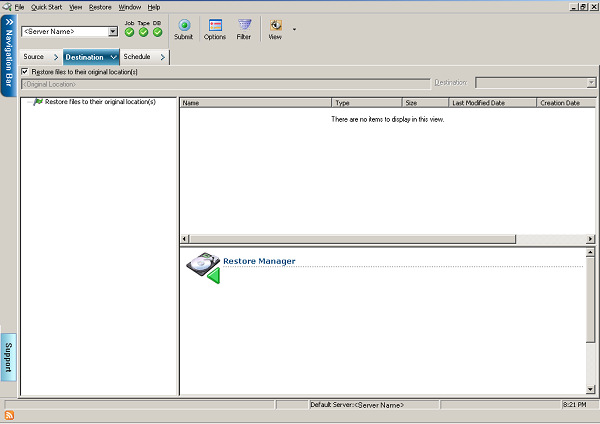Click the Restore Manager heading link
Image resolution: width=600 pixels, height=424 pixels.
click(x=259, y=261)
